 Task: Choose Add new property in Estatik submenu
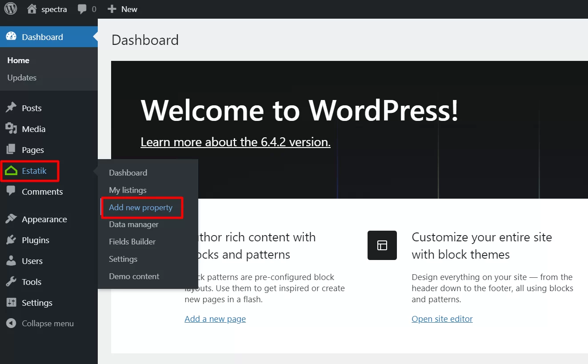pyautogui.click(x=141, y=208)
